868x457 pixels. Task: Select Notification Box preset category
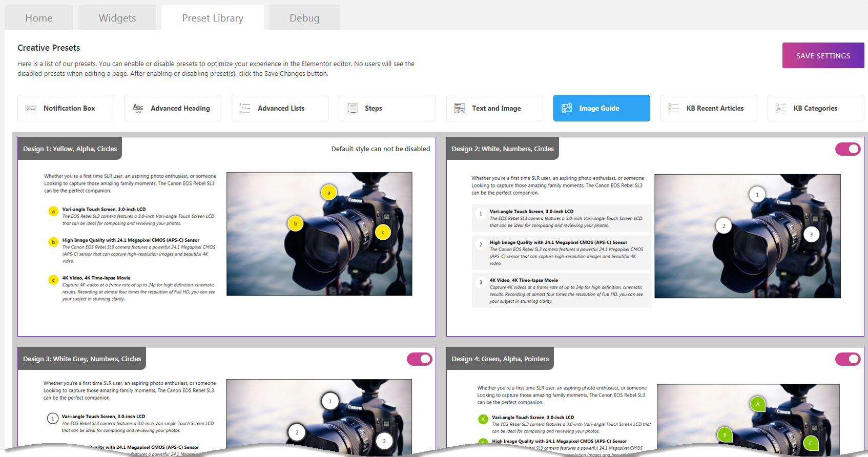[66, 108]
